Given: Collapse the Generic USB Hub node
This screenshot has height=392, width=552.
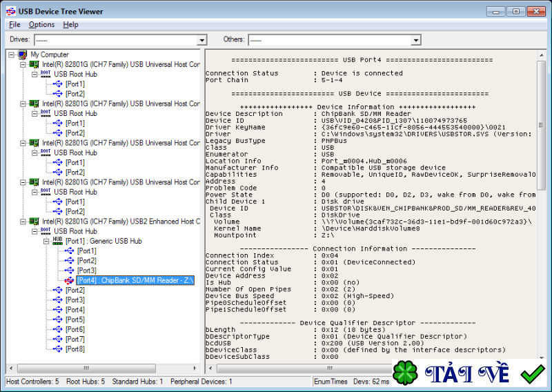Looking at the screenshot, I should coord(46,241).
